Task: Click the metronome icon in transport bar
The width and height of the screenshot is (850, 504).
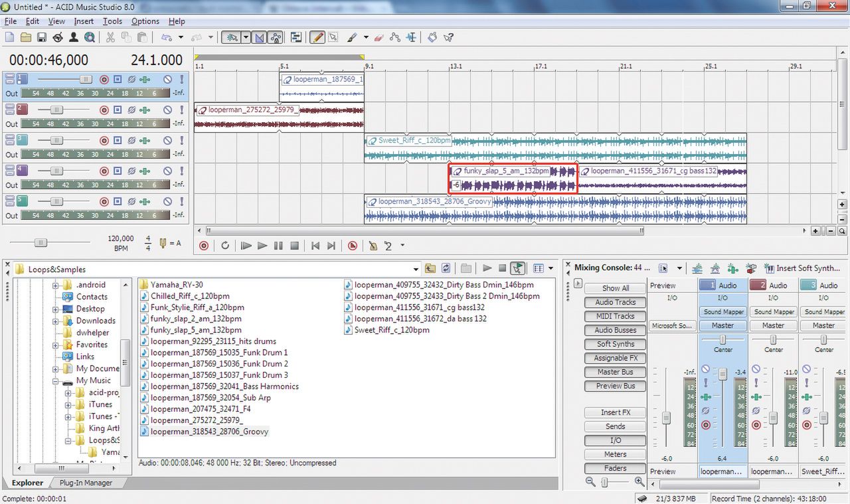Action: (373, 246)
